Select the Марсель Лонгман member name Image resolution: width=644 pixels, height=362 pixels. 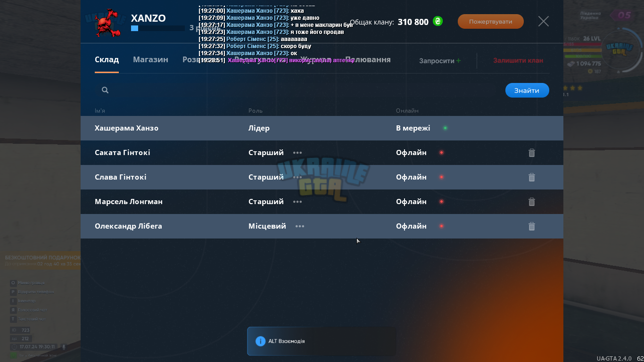coord(129,202)
